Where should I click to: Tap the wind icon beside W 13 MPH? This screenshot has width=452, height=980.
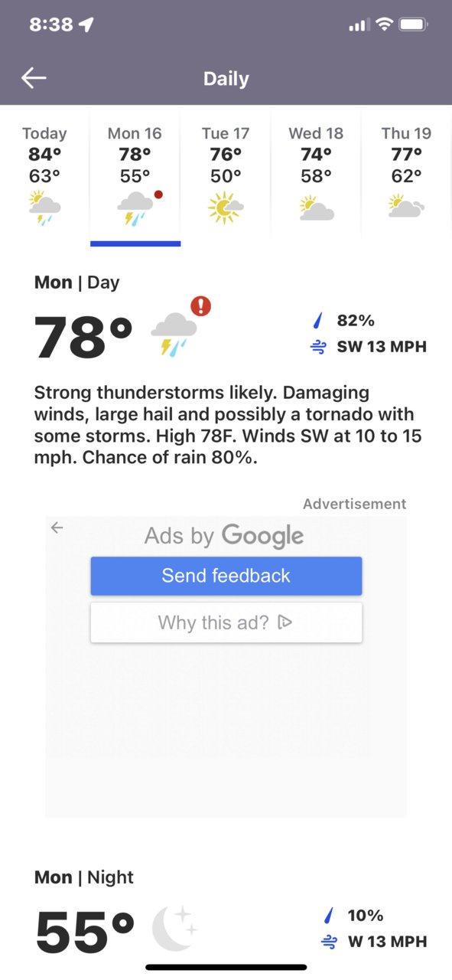coord(330,942)
